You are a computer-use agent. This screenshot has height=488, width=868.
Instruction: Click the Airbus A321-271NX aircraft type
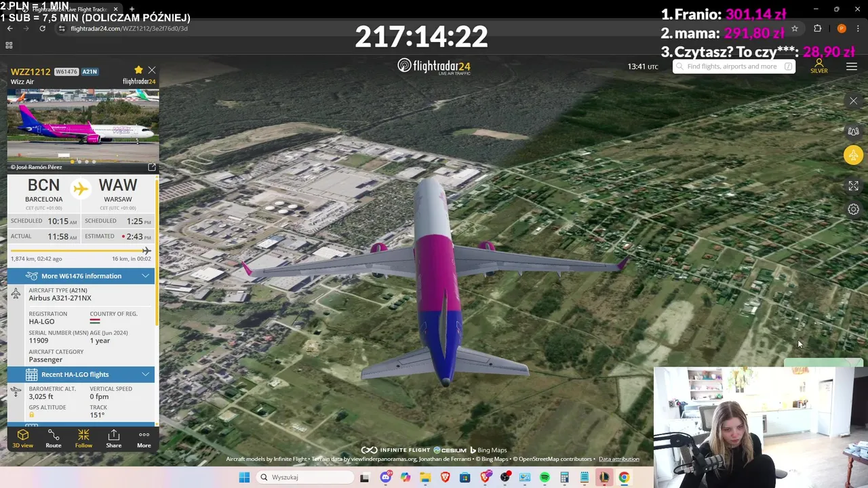pos(60,298)
